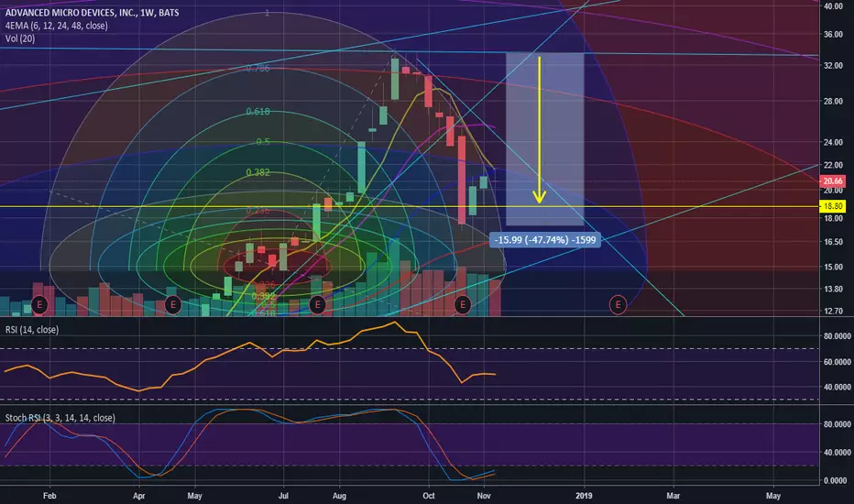Select the yellow 18.80 price line tag

point(833,206)
